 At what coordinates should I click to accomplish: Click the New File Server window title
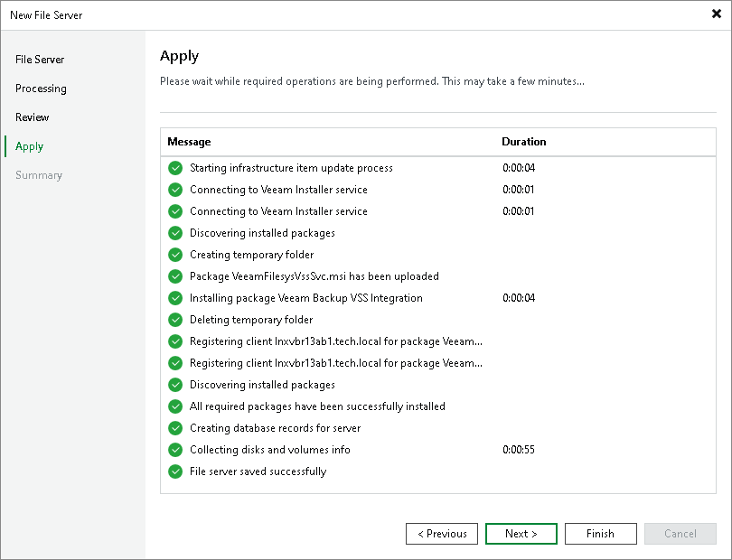tap(46, 15)
